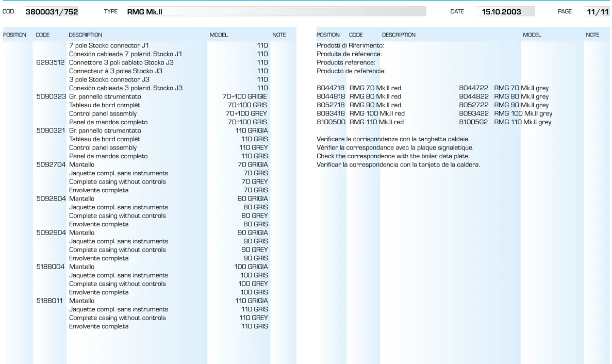Click 'Verificare la corrispondenza con la targhetta caldaia.'
The image size is (612, 364).
tap(393, 139)
